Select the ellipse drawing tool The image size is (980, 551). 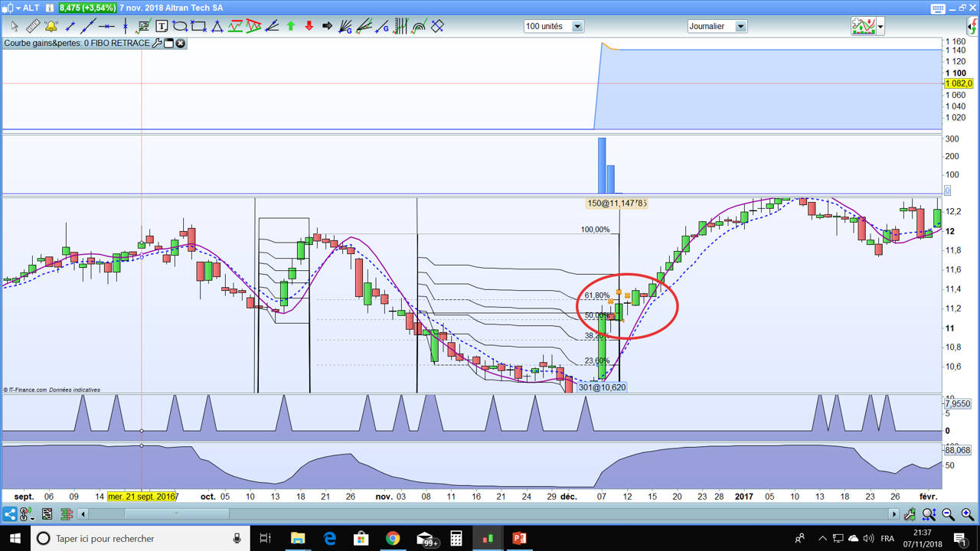(180, 26)
